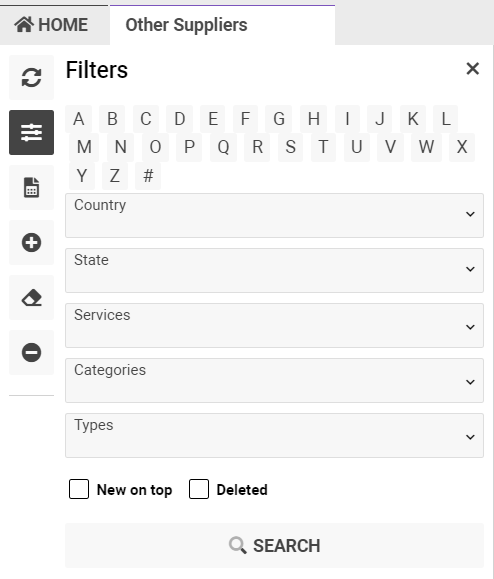Toggle the filters sliders icon
This screenshot has width=494, height=579.
coord(31,133)
